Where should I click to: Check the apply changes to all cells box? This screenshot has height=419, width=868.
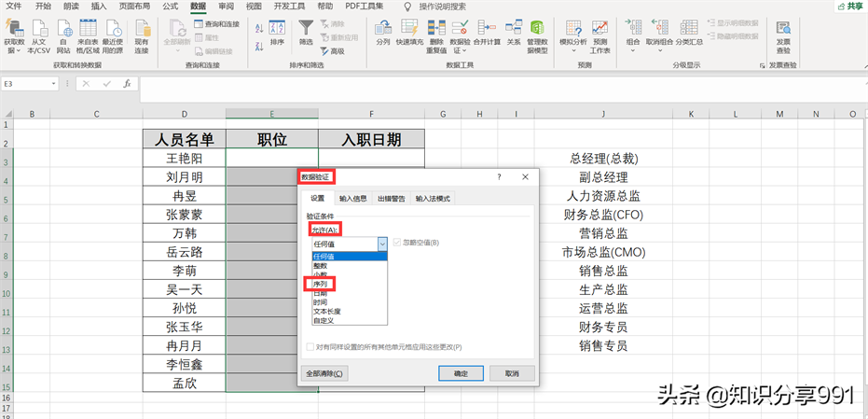(310, 347)
